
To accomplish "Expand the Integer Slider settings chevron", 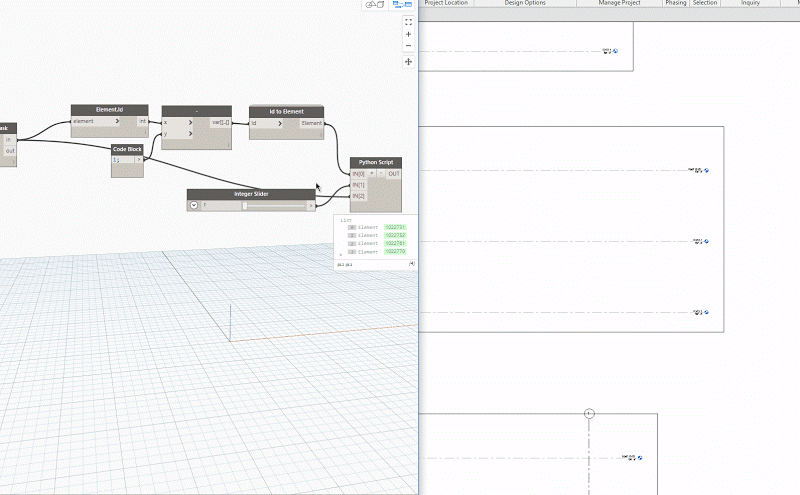I will coord(194,205).
